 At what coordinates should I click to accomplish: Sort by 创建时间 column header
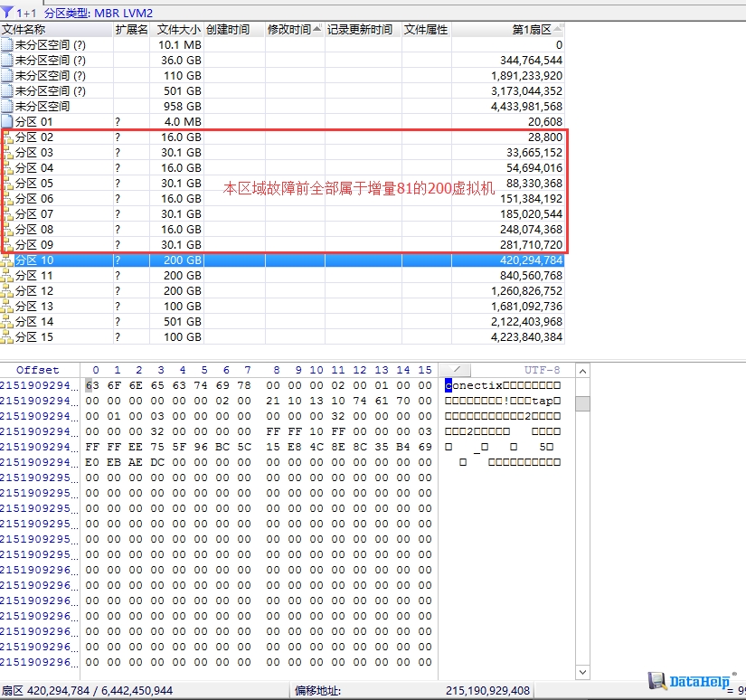234,30
